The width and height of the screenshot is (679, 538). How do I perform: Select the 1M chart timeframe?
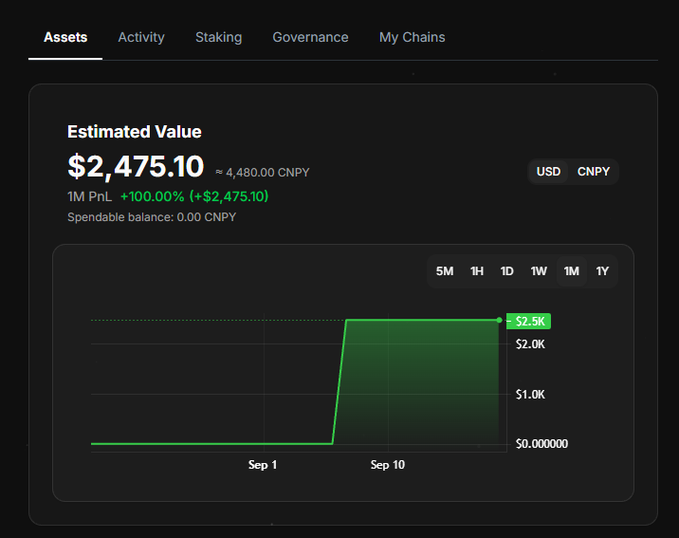(572, 271)
